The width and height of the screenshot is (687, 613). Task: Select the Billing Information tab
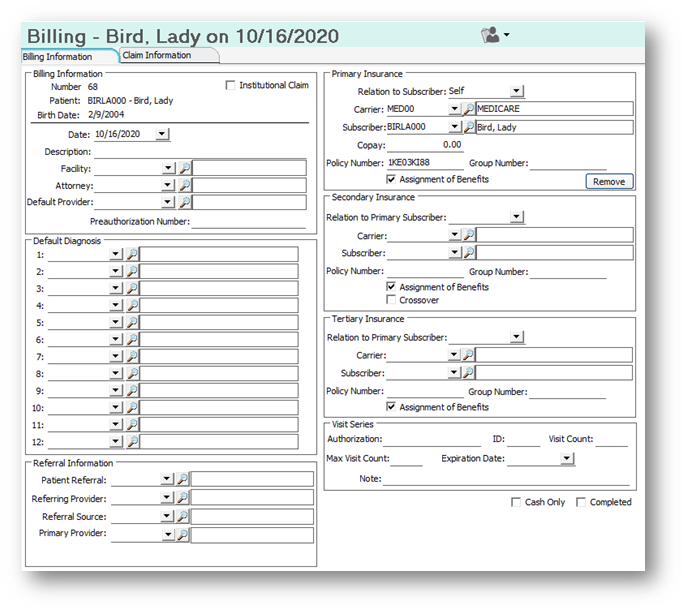[57, 57]
